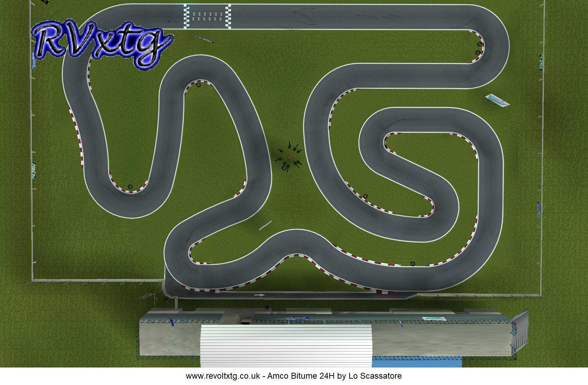Click the white direction arrow on pit lane
Viewport: 588px width, 385px height.
[x=259, y=295]
